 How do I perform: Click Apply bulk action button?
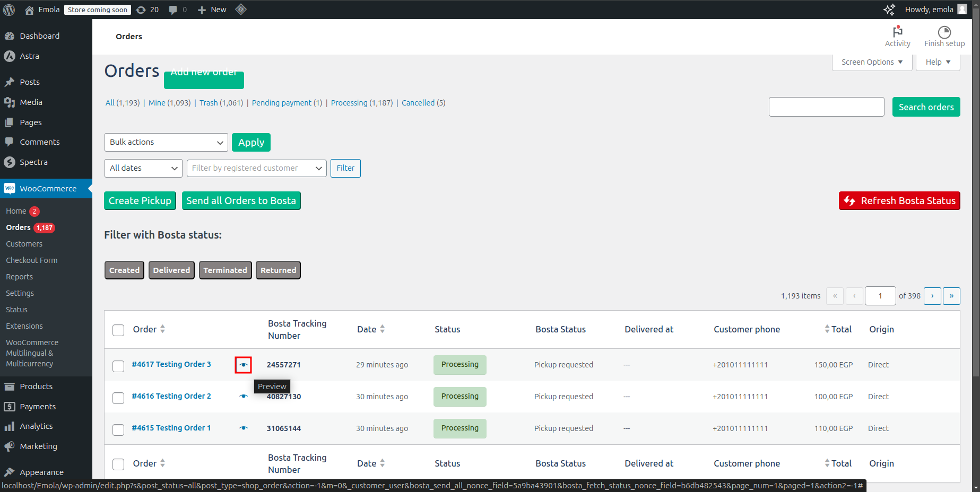tap(251, 142)
